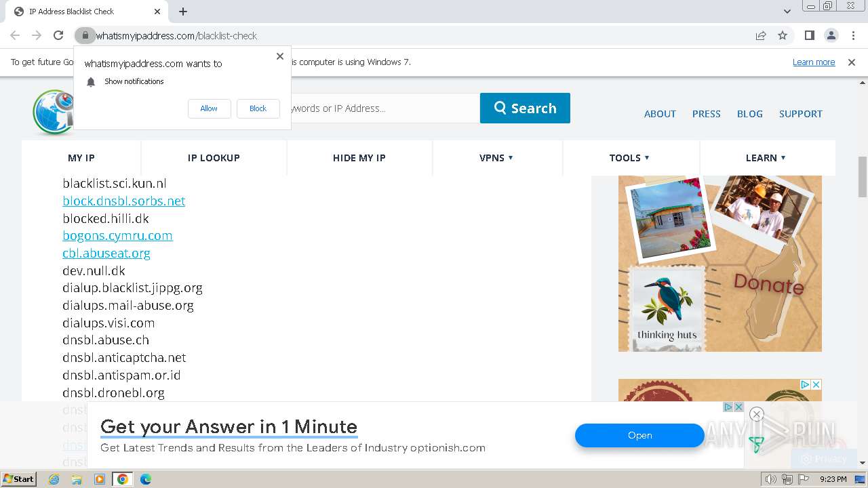Screen dimensions: 868x488
Task: Click dnsbl.antispam.or.id entry
Action: pos(121,375)
